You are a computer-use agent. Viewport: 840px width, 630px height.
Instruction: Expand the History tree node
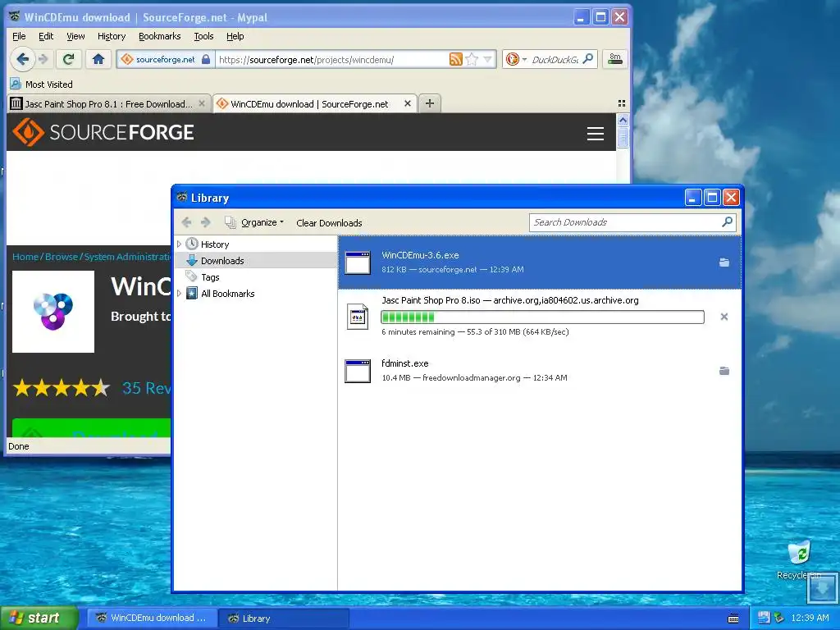(180, 244)
